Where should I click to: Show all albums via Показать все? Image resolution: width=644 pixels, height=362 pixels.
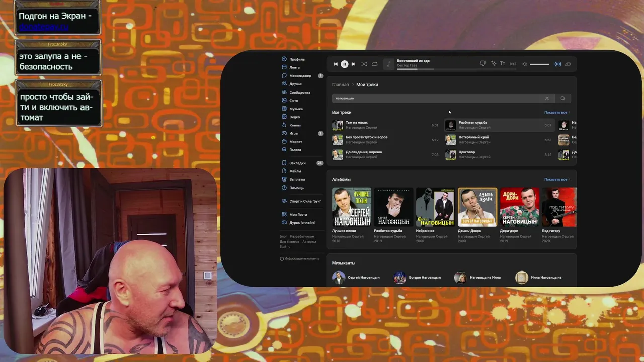pos(557,179)
